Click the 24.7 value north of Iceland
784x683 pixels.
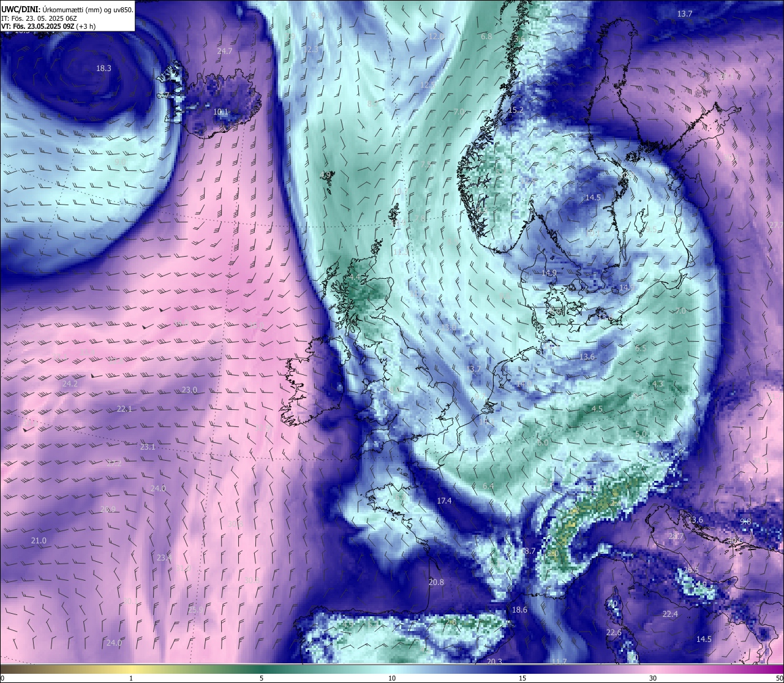click(x=225, y=51)
